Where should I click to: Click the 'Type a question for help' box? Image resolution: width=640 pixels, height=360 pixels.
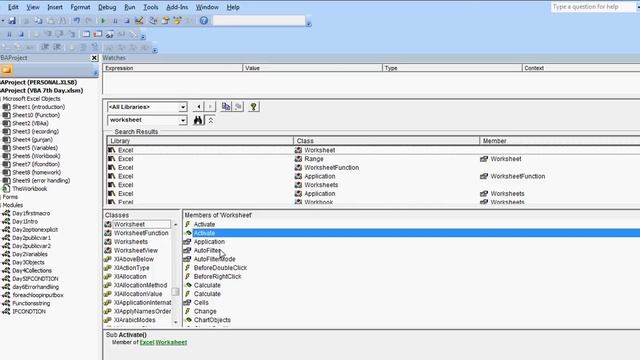click(593, 7)
